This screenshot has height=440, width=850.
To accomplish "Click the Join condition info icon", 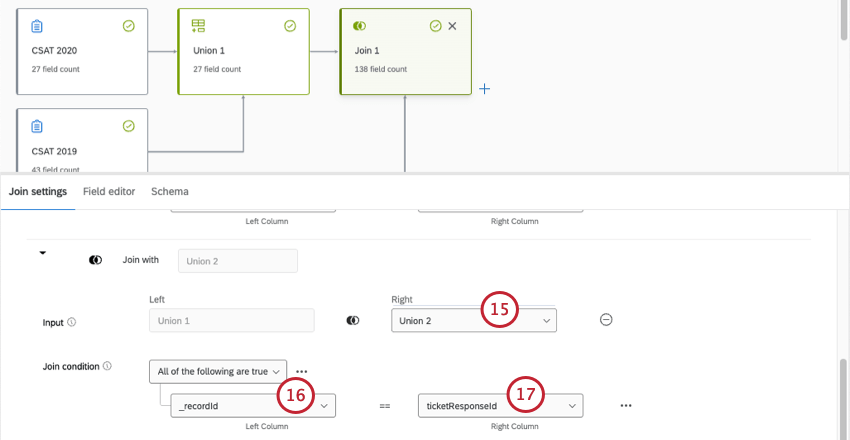I will pyautogui.click(x=107, y=367).
